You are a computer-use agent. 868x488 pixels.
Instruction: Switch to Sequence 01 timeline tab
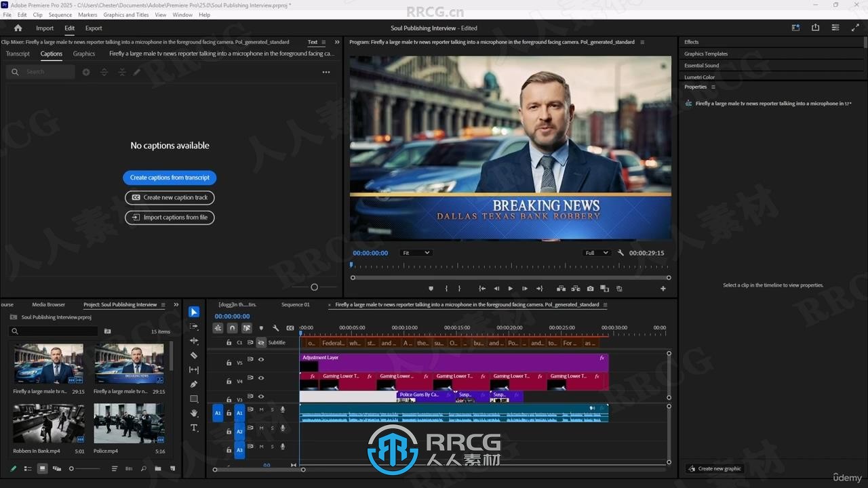pyautogui.click(x=296, y=305)
